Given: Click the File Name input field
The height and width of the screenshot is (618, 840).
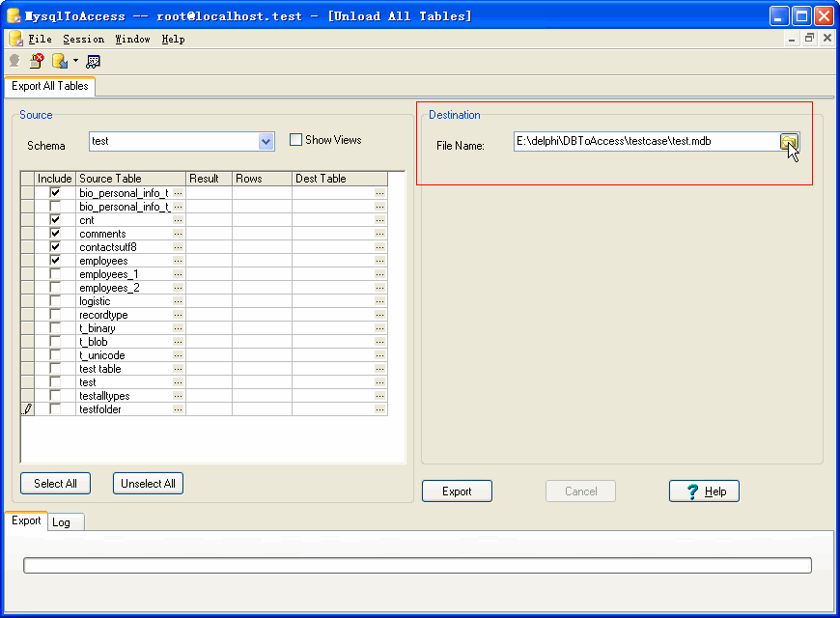Looking at the screenshot, I should pyautogui.click(x=647, y=142).
